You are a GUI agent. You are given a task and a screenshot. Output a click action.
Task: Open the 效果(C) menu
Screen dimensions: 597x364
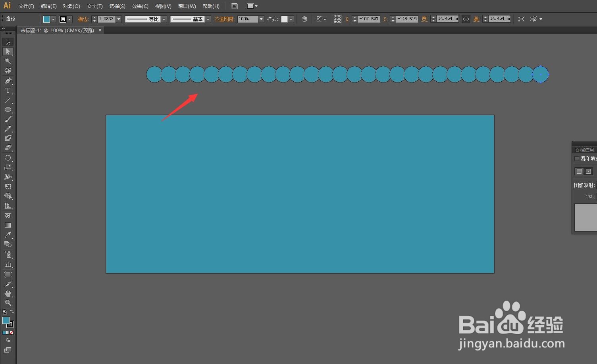140,6
